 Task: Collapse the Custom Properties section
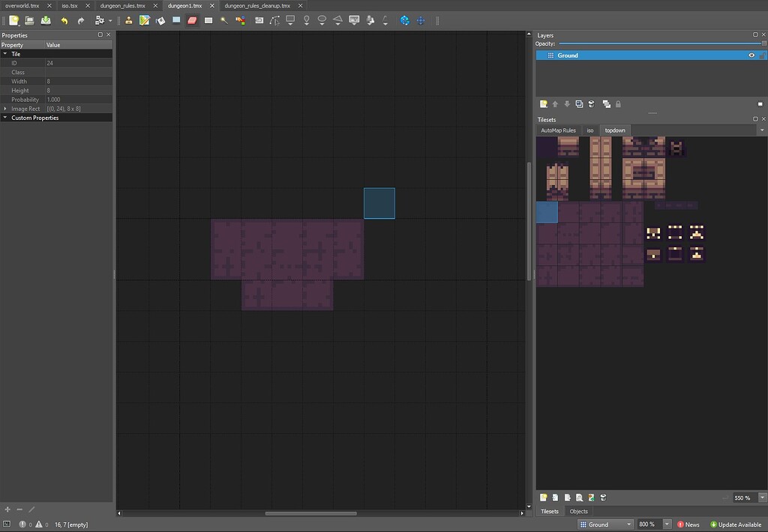[5, 118]
